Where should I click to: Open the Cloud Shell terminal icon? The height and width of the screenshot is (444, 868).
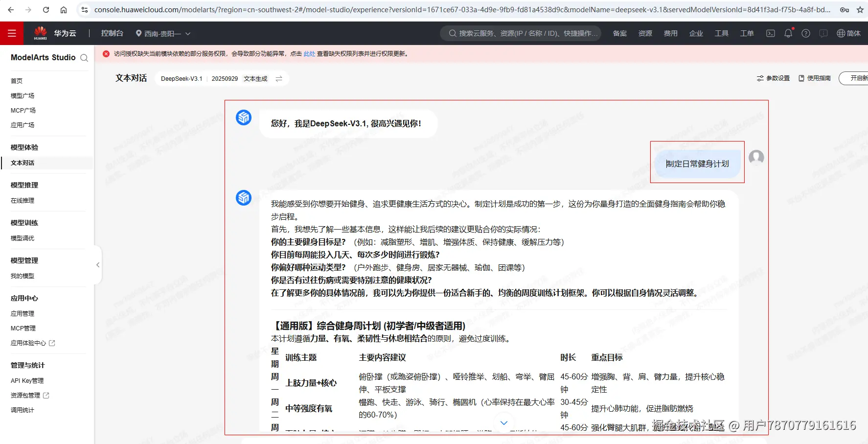(x=771, y=33)
